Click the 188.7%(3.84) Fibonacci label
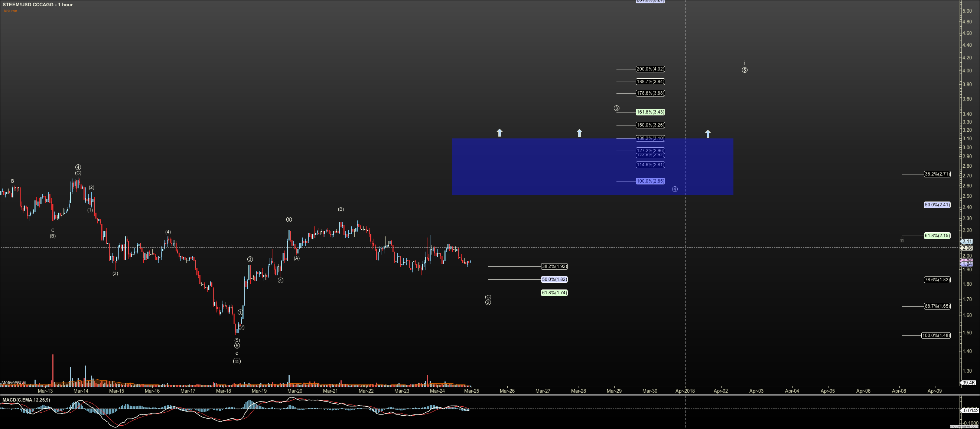 point(651,82)
